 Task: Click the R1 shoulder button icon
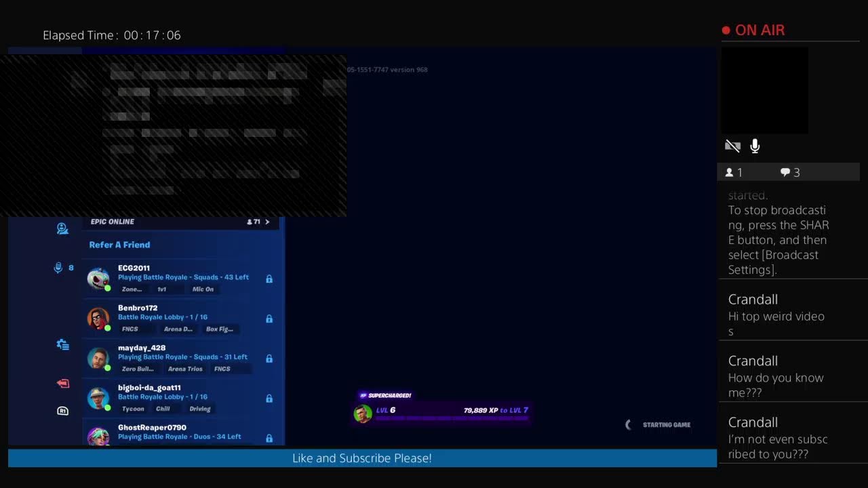click(62, 410)
